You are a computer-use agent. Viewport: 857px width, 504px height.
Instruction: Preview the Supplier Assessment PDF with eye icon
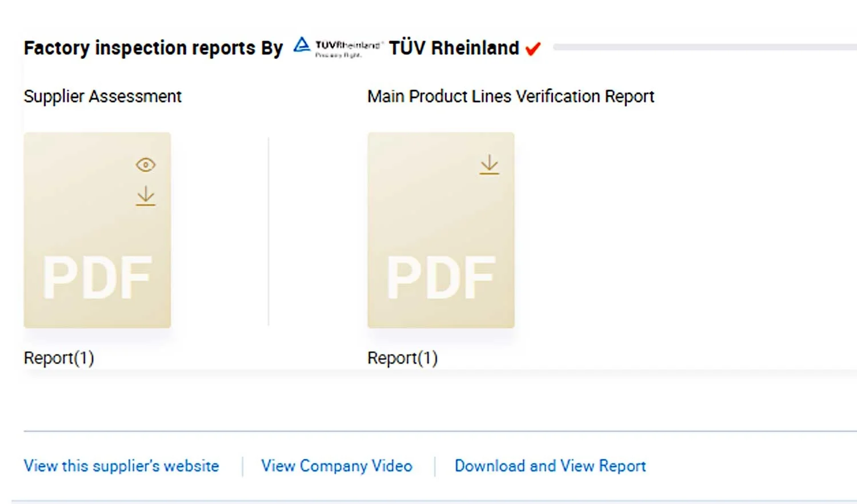(146, 165)
